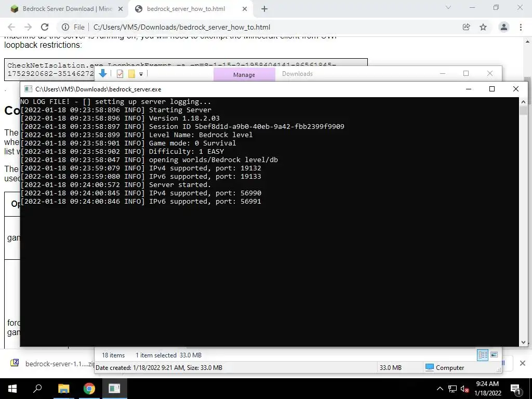Click the Computer icon in Explorer status bar
Image resolution: width=532 pixels, height=399 pixels.
pyautogui.click(x=430, y=367)
